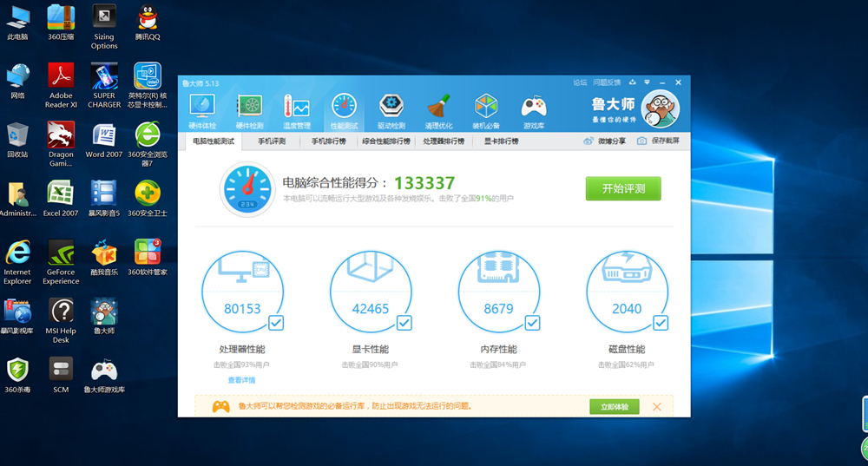
Task: Open the 硬件检测 hardware detection icon
Action: pyautogui.click(x=250, y=108)
